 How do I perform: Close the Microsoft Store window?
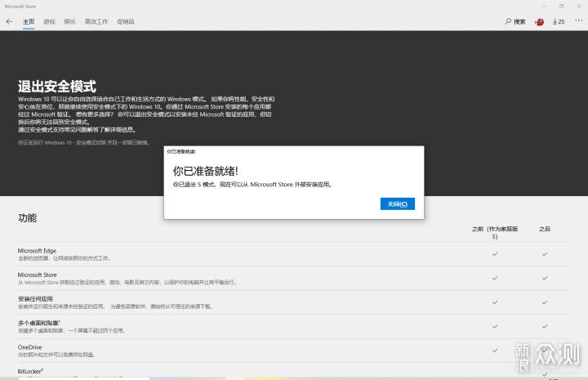tap(579, 6)
